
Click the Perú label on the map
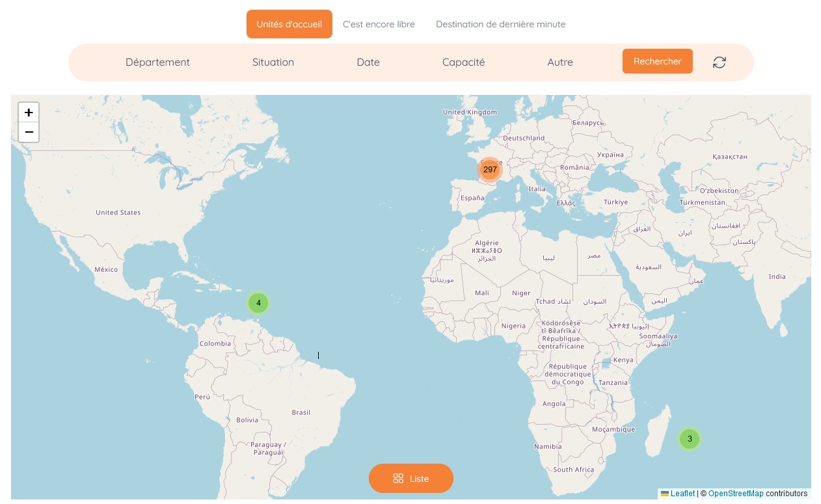[202, 396]
